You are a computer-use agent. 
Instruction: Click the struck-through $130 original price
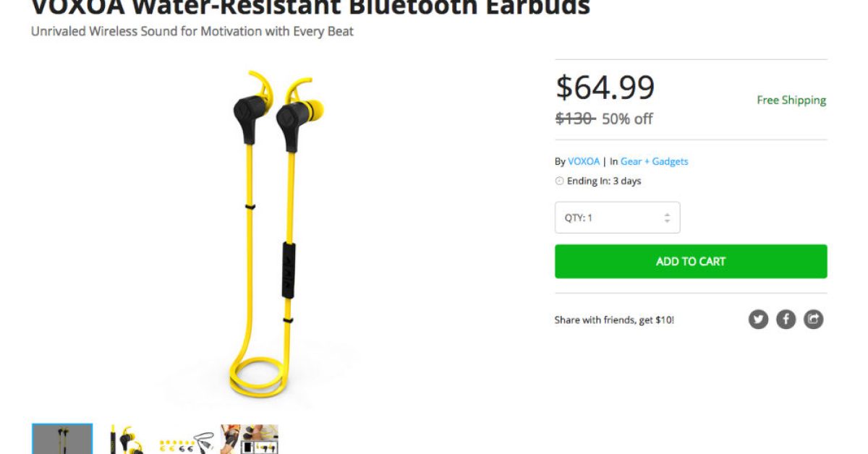pyautogui.click(x=575, y=119)
